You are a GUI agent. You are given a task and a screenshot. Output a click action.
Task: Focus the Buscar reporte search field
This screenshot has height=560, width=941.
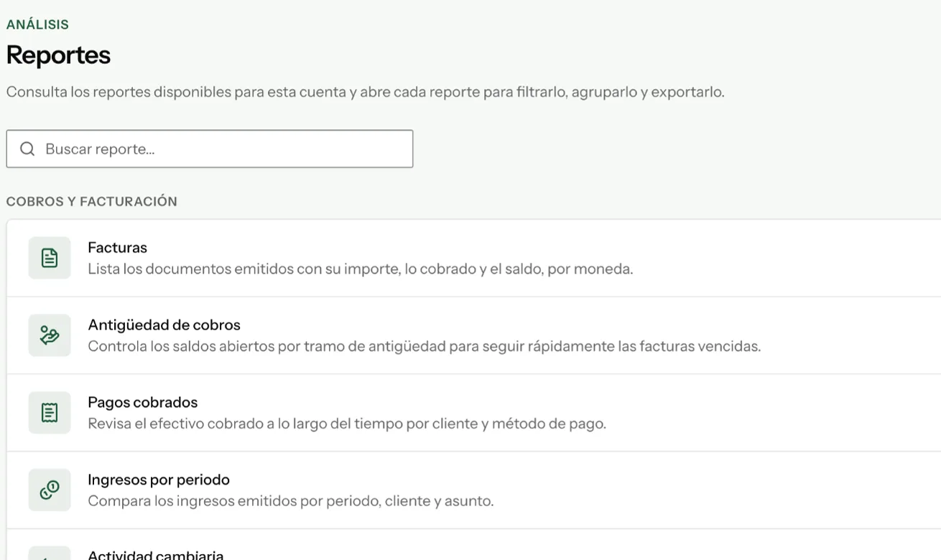coord(210,149)
